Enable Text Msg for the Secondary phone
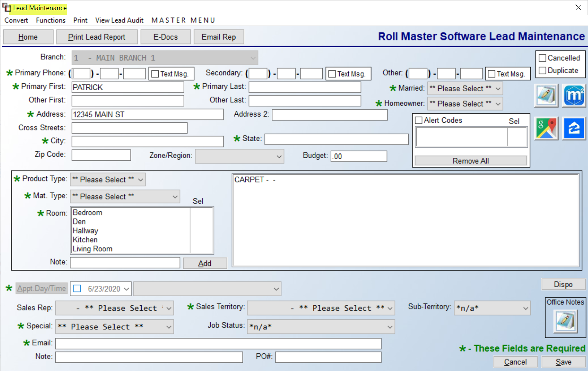Screen dimensions: 588x371 (x=332, y=74)
